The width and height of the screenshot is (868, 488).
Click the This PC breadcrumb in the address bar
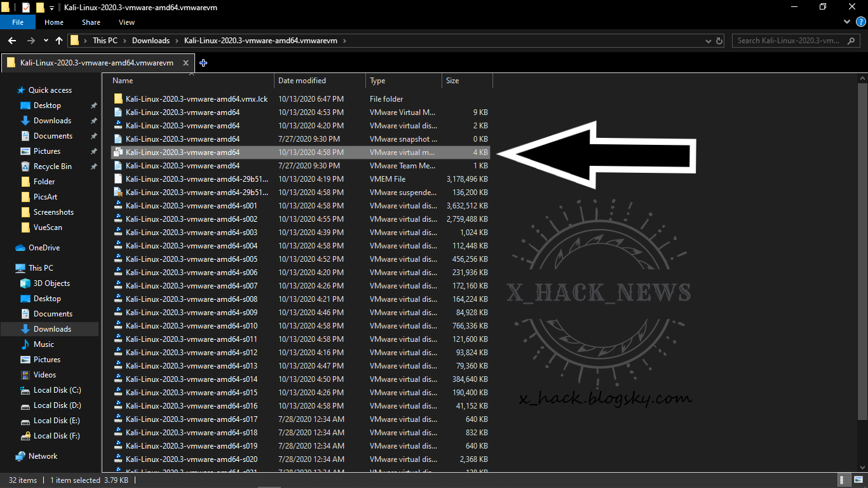[105, 41]
